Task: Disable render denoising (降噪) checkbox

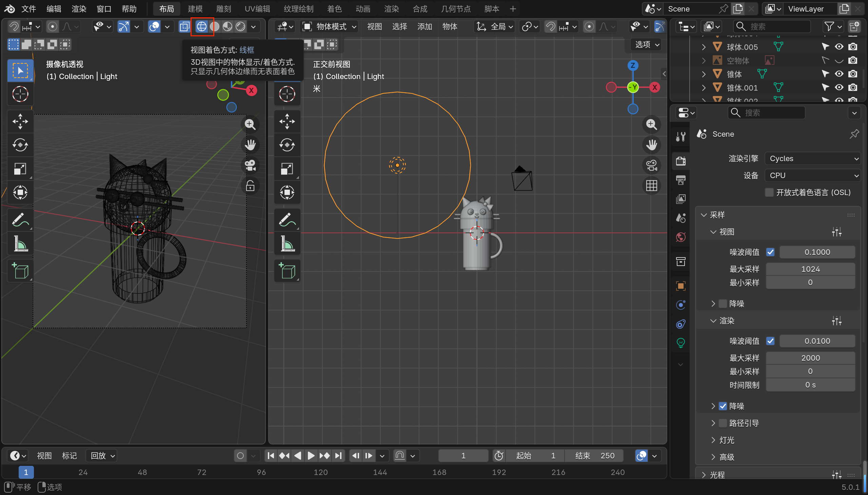Action: click(723, 406)
